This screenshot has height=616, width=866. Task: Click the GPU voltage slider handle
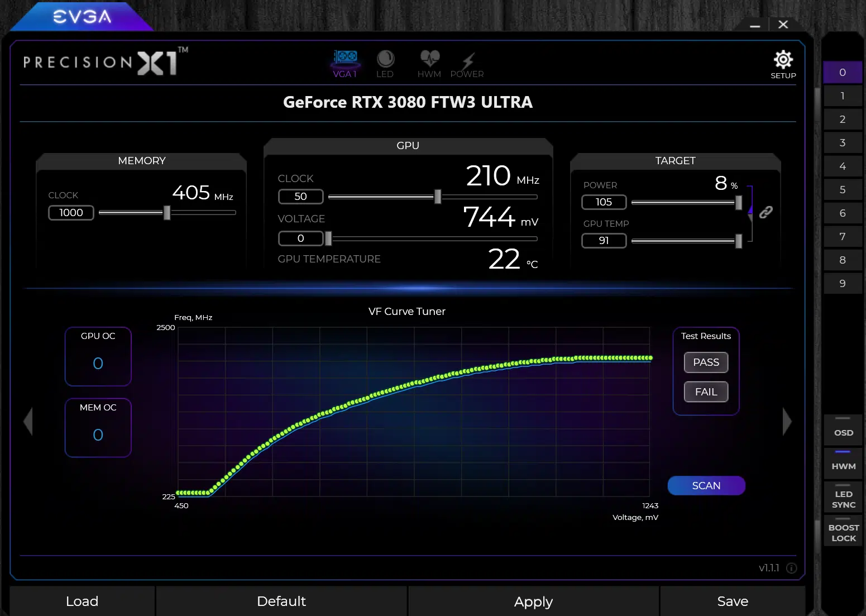tap(328, 238)
